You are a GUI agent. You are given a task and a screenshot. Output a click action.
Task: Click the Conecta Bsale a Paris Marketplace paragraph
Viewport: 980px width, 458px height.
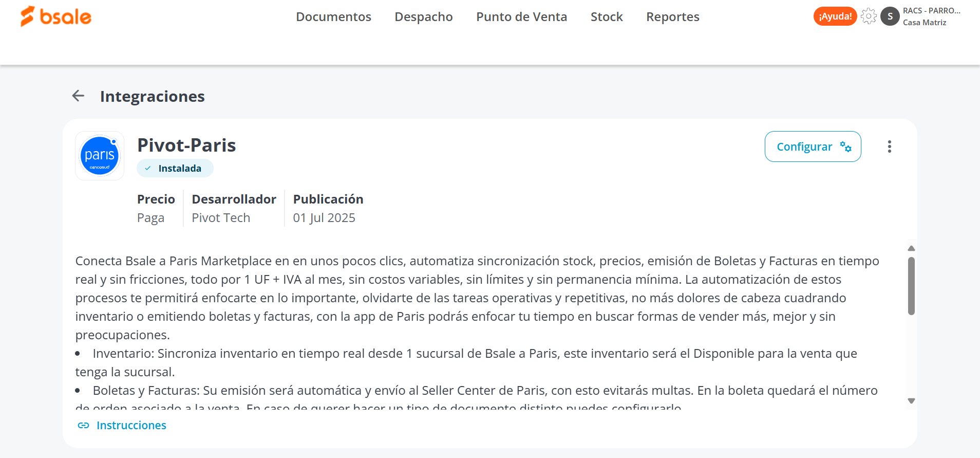[477, 298]
